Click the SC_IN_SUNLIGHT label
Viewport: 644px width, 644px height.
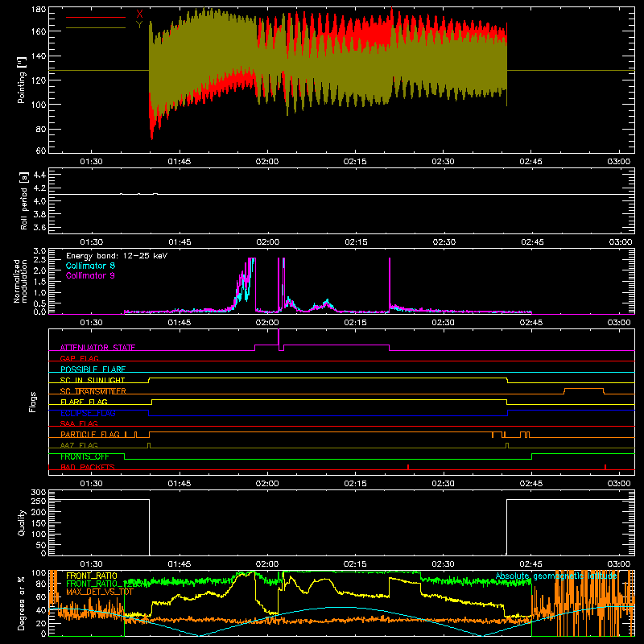(93, 380)
